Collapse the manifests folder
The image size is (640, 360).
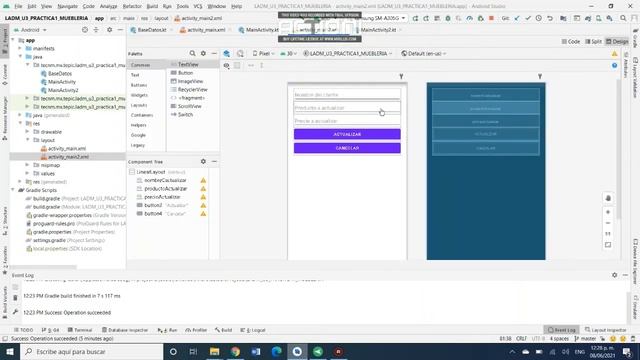pyautogui.click(x=20, y=48)
